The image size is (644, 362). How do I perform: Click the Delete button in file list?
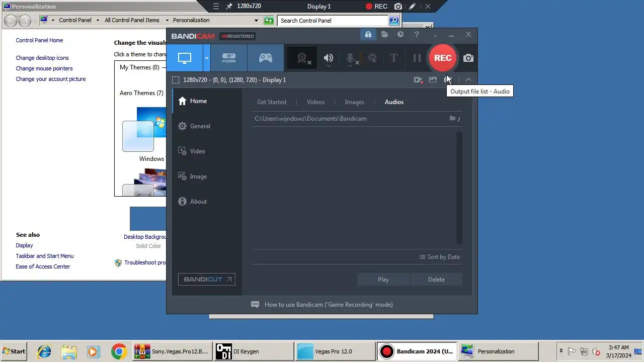tap(436, 280)
